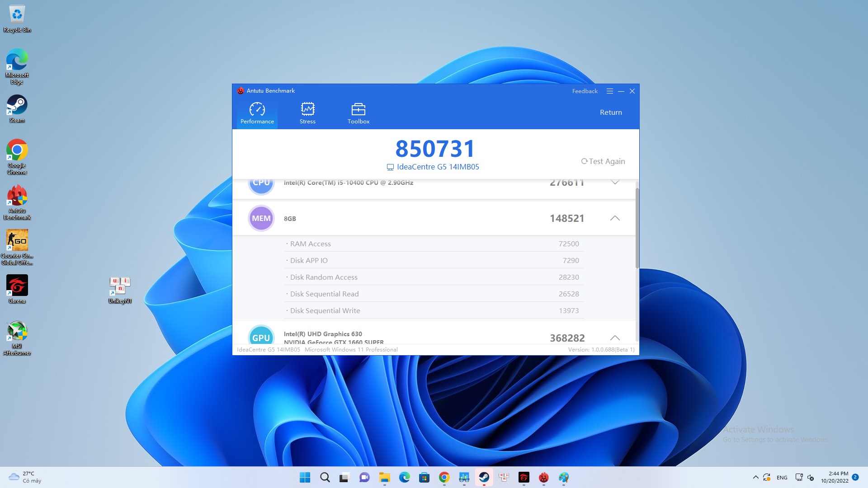The image size is (868, 488).
Task: Select the RAM Access score row
Action: pyautogui.click(x=434, y=244)
